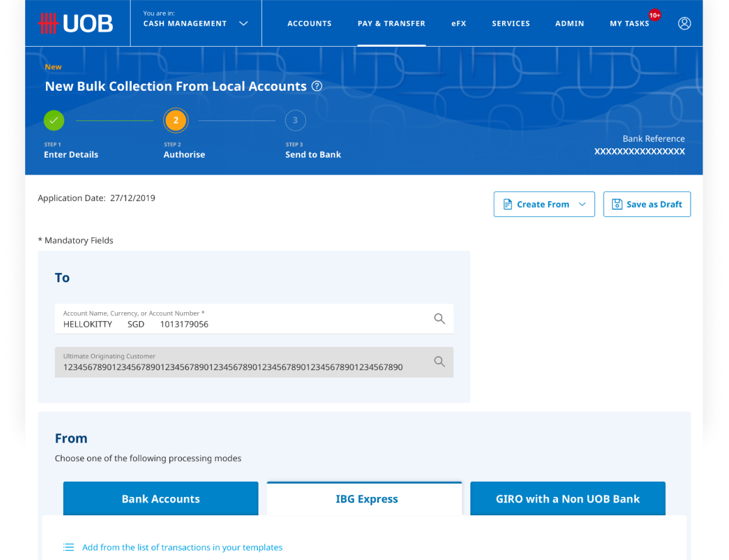Click the search icon in Ultimate Originating Customer field

coord(440,361)
